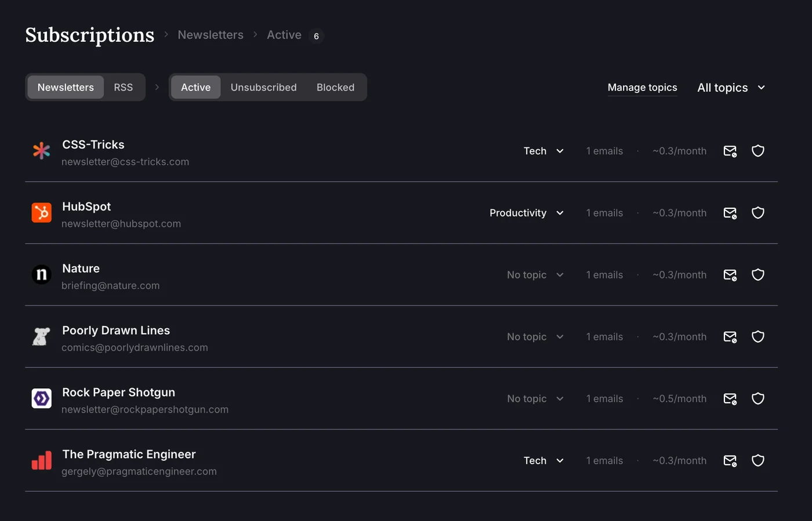Screen dimensions: 812x521
Task: Open topic dropdown for Rock Paper Shotgun
Action: (x=535, y=399)
